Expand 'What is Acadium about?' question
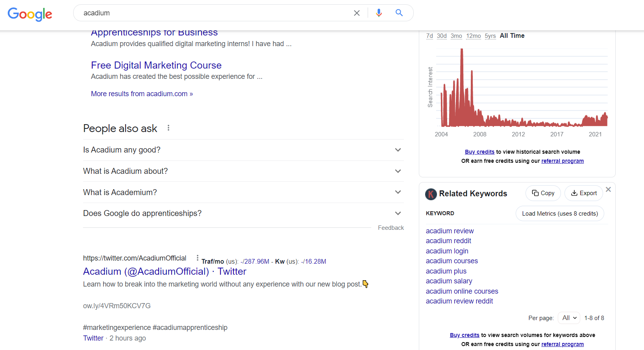 click(x=243, y=171)
